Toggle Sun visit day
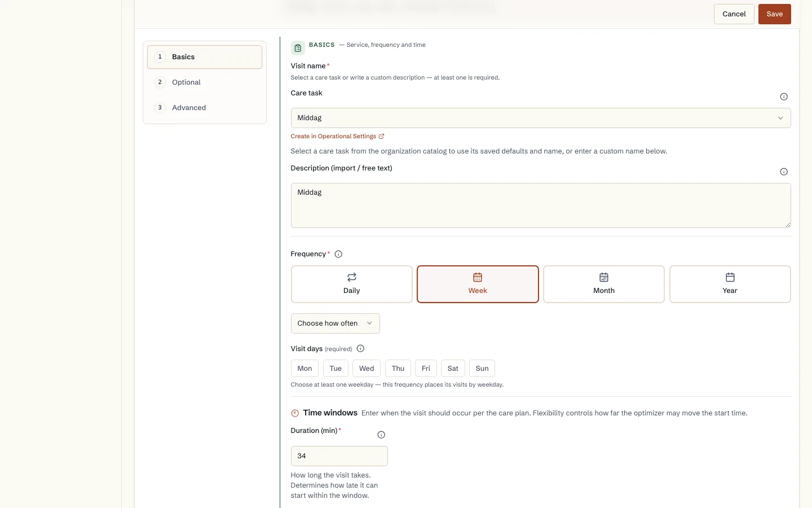Viewport: 812px width, 508px height. coord(482,368)
